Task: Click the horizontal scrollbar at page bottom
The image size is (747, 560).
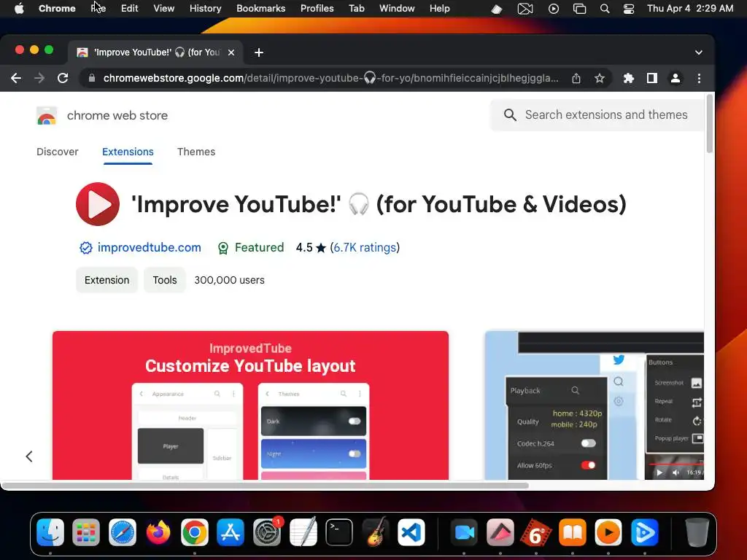Action: (265, 486)
